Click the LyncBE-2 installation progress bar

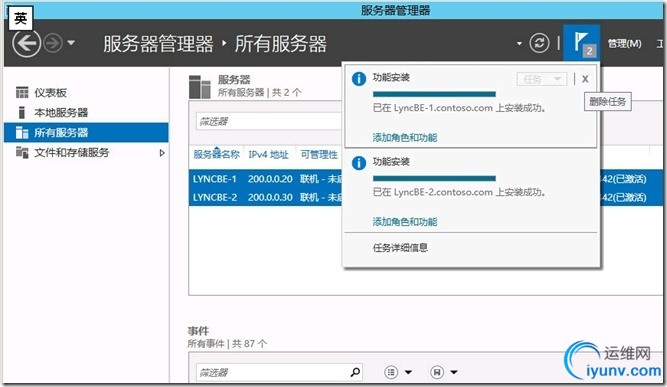[434, 178]
